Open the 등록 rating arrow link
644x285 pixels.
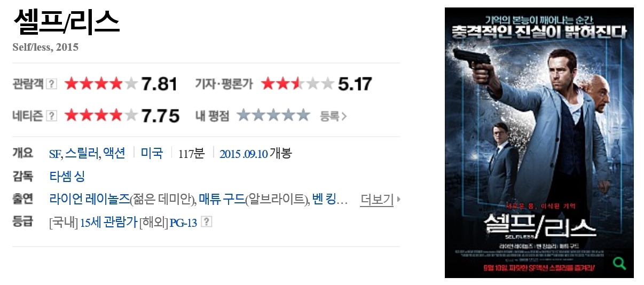(333, 116)
